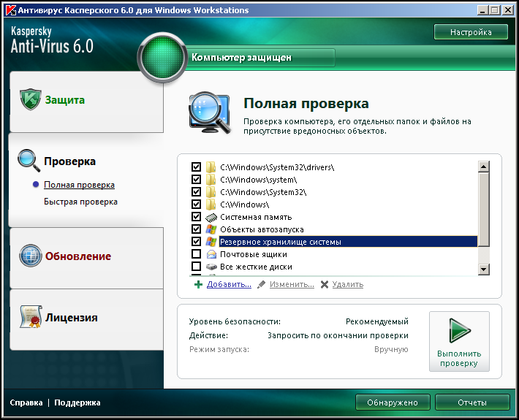Select the Все жесткие диски row text
The image size is (519, 420).
tap(256, 267)
